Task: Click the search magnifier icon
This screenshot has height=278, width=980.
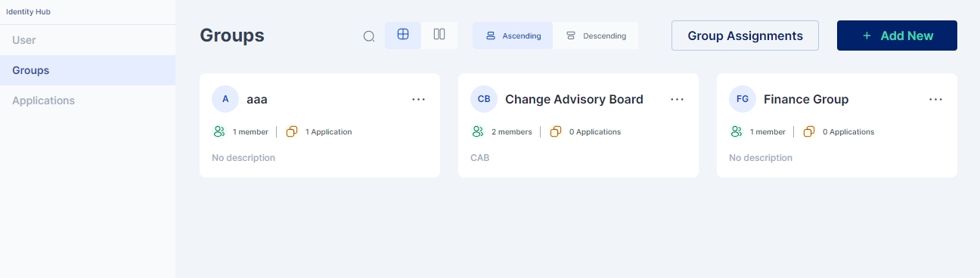Action: pyautogui.click(x=369, y=36)
